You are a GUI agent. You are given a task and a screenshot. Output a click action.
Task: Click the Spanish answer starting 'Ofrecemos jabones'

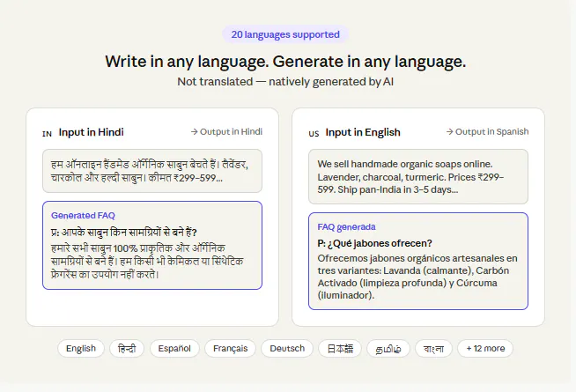pyautogui.click(x=417, y=277)
